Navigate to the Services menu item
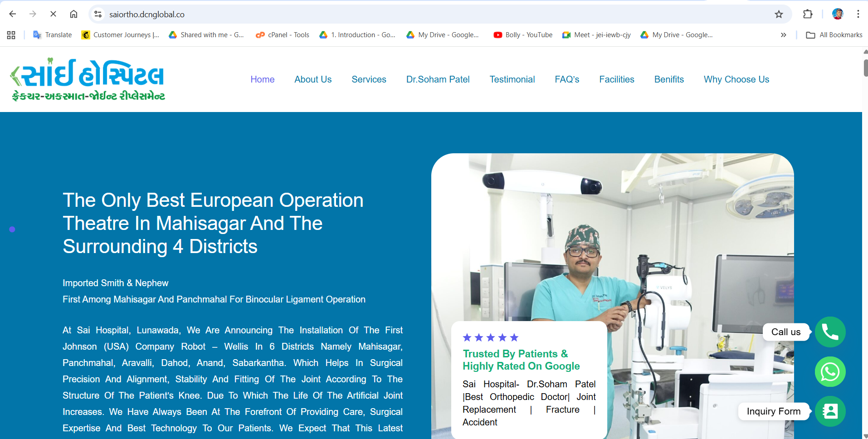Image resolution: width=868 pixels, height=439 pixels. [x=369, y=79]
